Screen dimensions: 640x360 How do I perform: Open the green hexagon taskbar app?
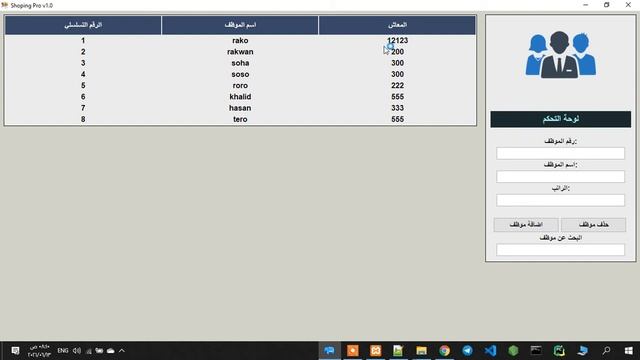(x=513, y=351)
